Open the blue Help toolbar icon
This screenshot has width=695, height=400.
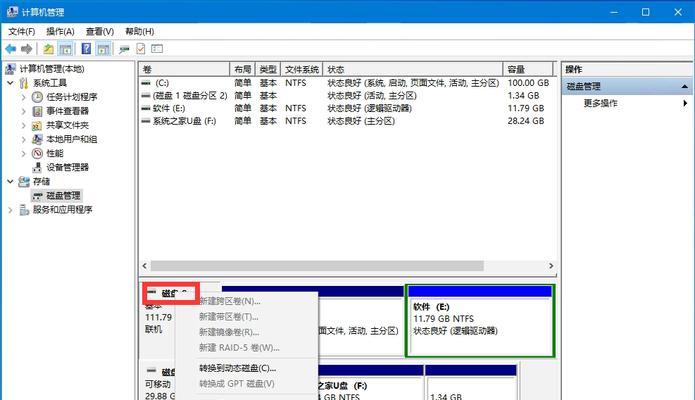point(86,49)
